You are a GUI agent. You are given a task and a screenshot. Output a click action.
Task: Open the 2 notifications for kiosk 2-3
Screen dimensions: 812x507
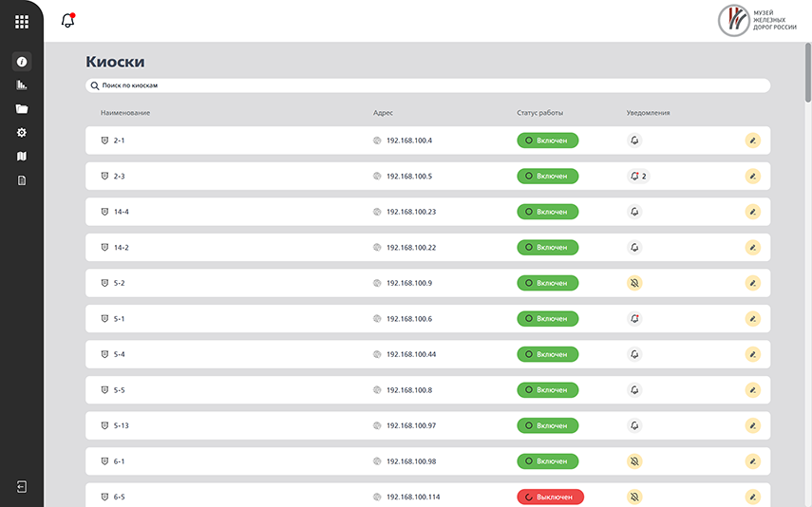click(638, 176)
